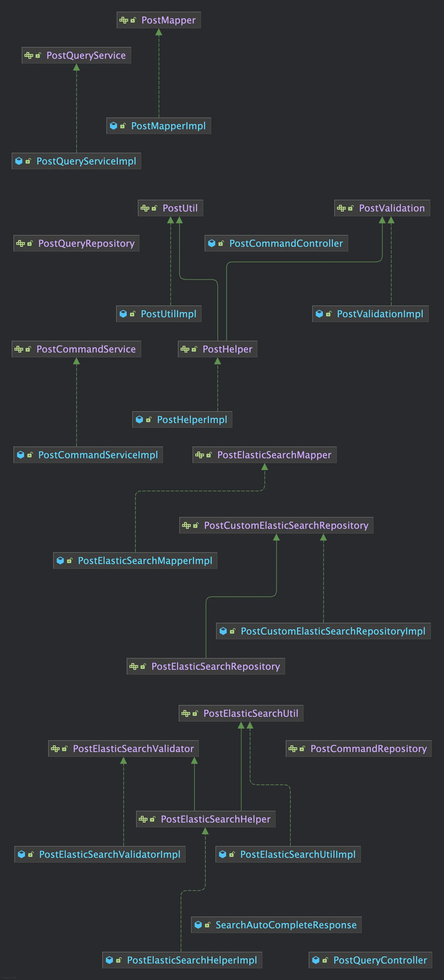
Task: Click the interface icon beside PostElasticSearchRepository
Action: click(134, 667)
